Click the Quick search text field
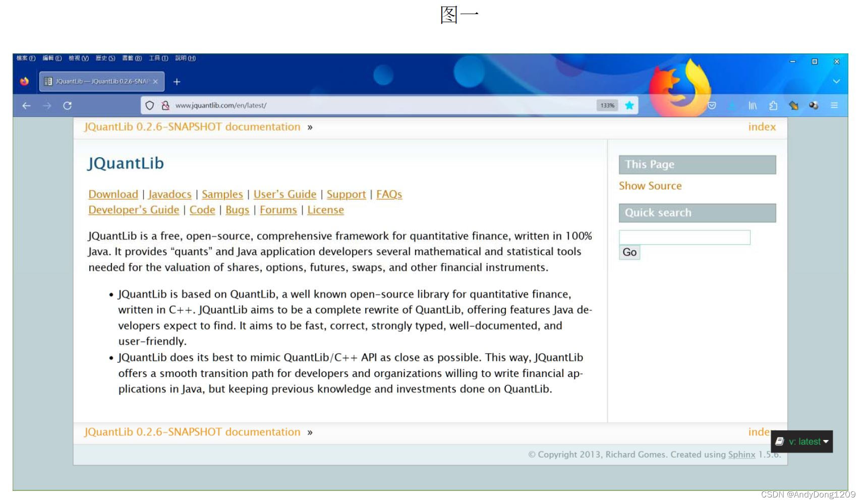Screen dimensions: 863x504 click(684, 237)
